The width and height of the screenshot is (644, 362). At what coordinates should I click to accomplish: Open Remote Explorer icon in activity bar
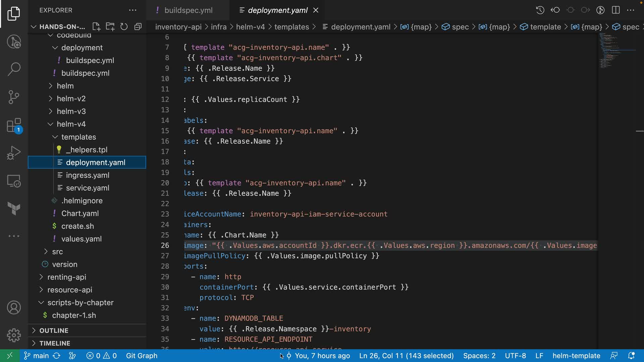tap(14, 181)
